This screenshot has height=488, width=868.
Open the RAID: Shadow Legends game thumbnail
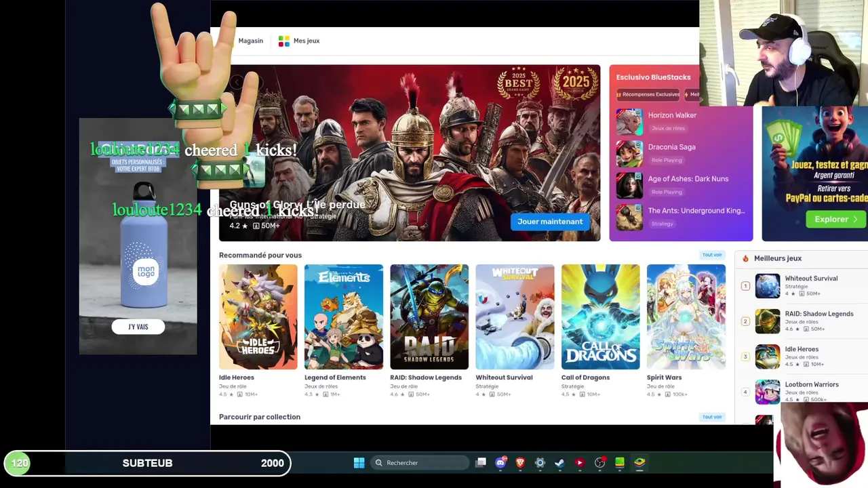pos(429,317)
